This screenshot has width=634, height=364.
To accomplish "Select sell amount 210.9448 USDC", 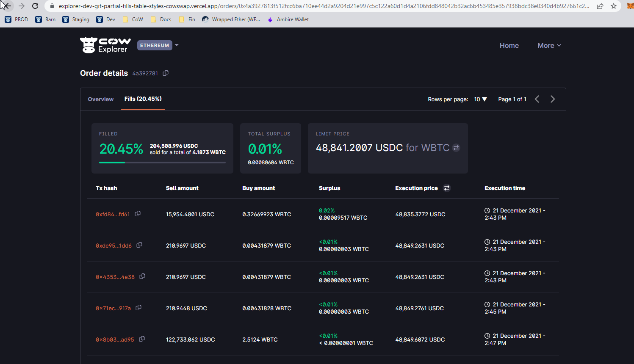I will point(186,308).
